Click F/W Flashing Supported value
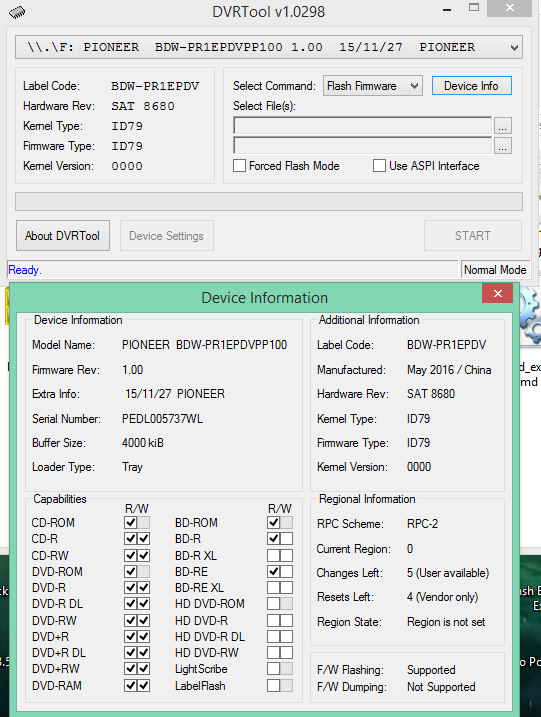The height and width of the screenshot is (717, 541). click(431, 670)
